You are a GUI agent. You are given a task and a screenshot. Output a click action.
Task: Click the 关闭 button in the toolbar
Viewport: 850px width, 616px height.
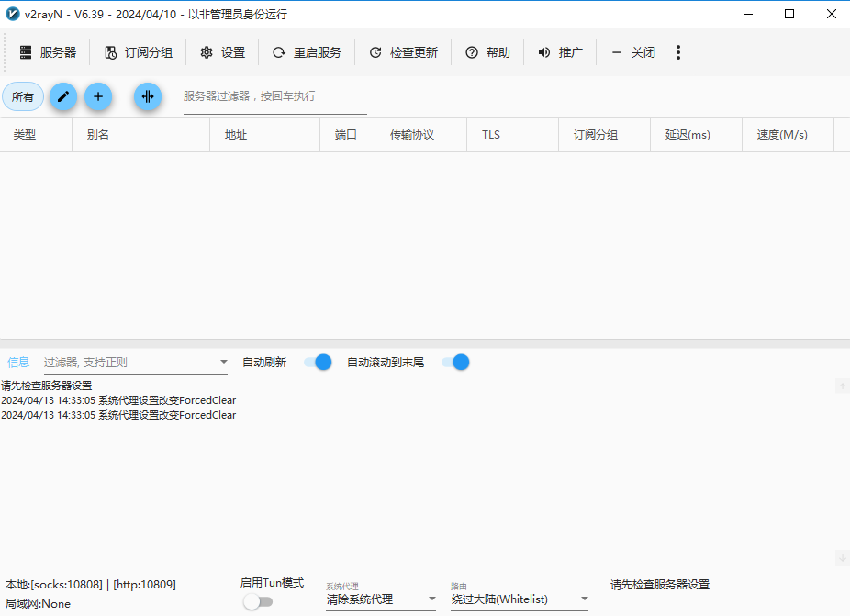coord(633,52)
